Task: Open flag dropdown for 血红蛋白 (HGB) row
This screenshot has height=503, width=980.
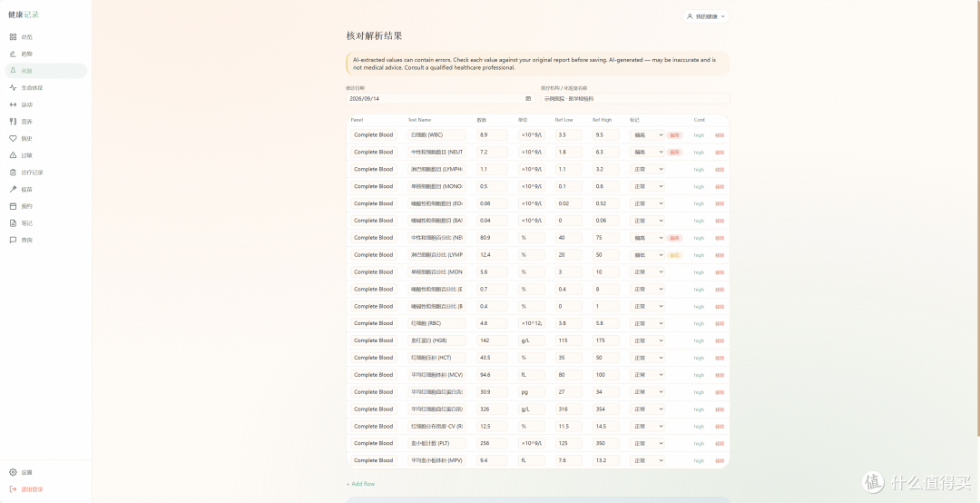Action: 647,340
